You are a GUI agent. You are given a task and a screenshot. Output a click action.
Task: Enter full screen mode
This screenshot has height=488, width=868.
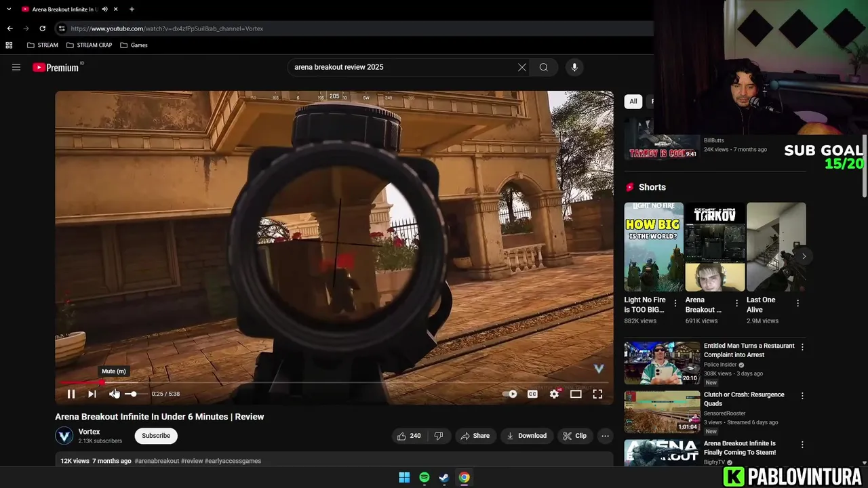(x=597, y=394)
